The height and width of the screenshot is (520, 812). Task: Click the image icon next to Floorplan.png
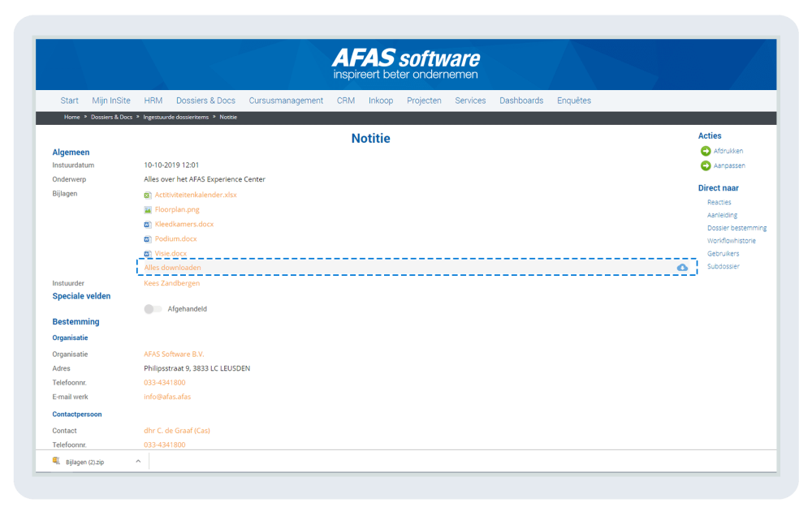[148, 209]
